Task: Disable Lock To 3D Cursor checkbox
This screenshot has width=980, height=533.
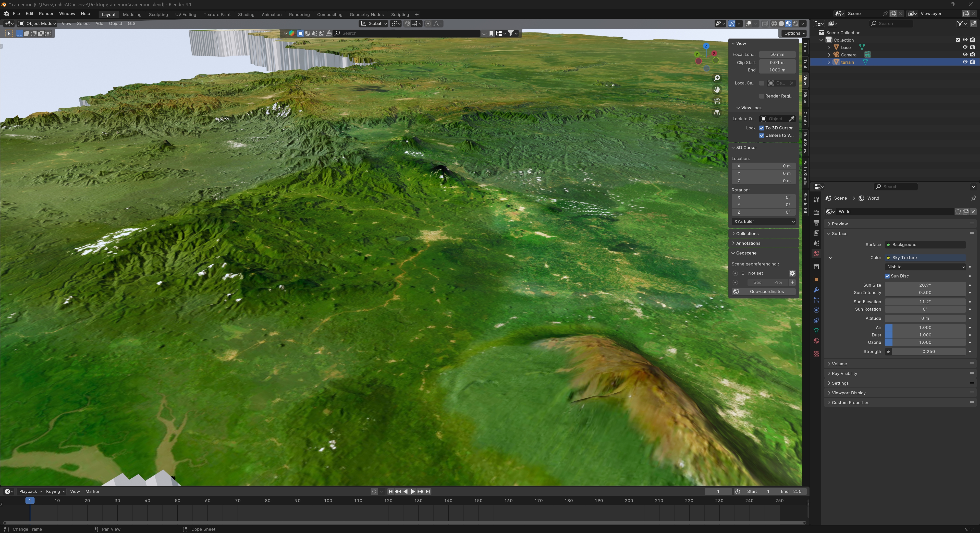Action: coord(762,128)
